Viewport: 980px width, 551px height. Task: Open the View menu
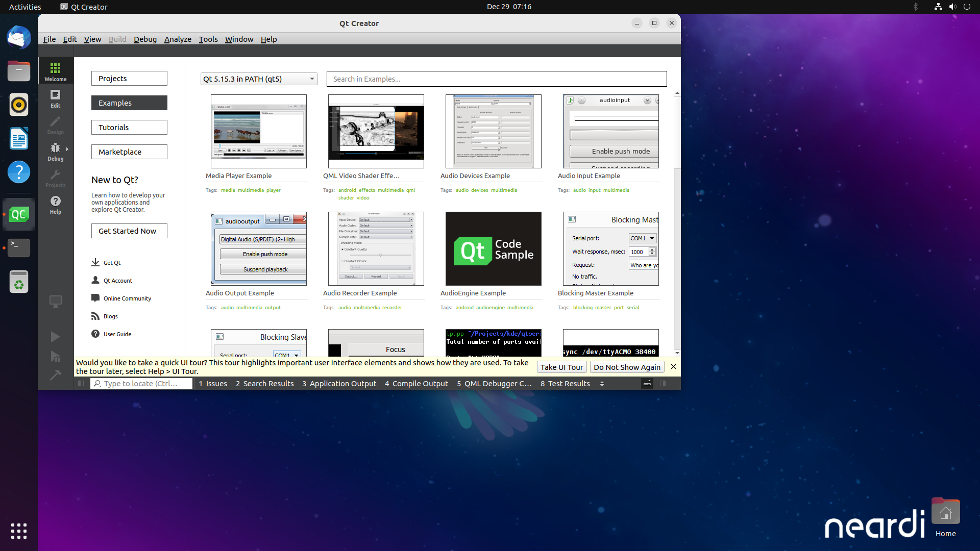coord(92,39)
